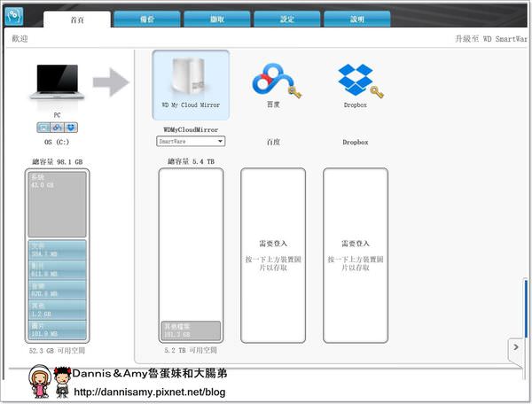Screen dimensions: 532x404
Task: Click the bottom blue Pictures category block
Action: point(57,330)
